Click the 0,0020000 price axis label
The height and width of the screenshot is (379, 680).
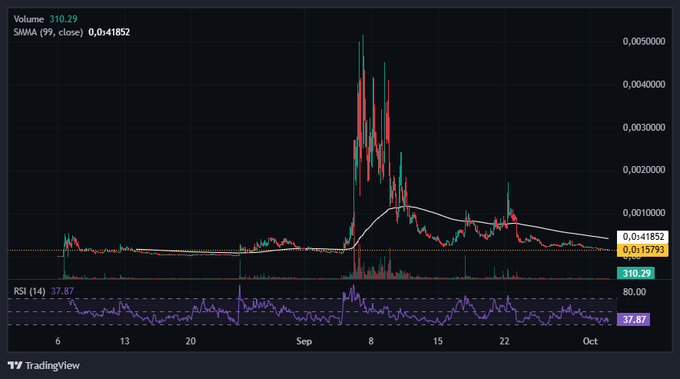pos(644,170)
